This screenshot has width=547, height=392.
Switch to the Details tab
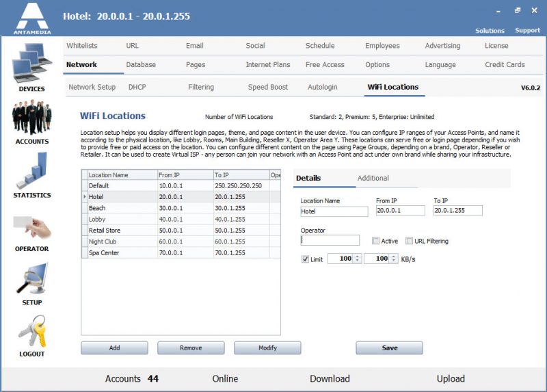308,178
